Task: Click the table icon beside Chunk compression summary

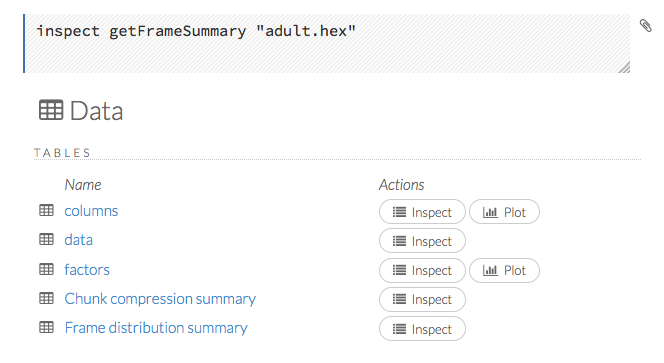Action: 47,298
